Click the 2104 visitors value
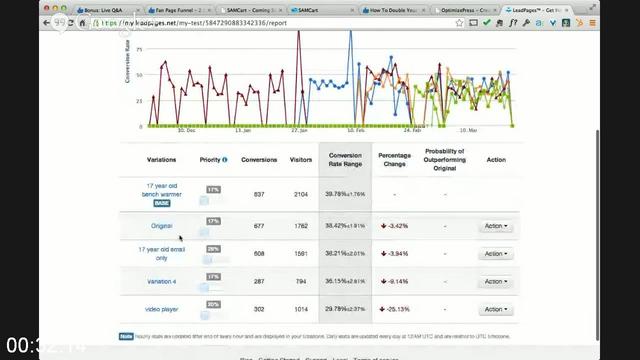 tap(301, 194)
